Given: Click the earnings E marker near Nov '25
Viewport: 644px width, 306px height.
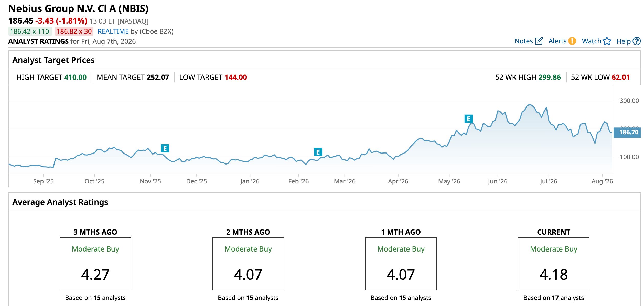Looking at the screenshot, I should (x=165, y=148).
